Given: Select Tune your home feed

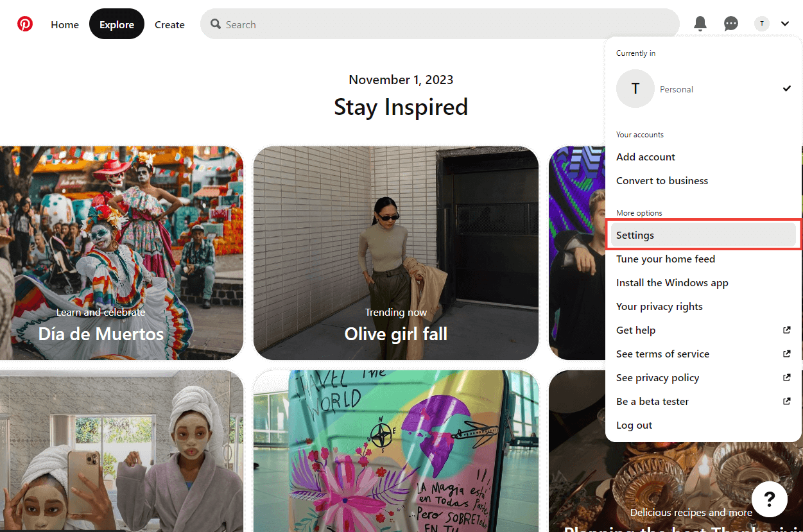Looking at the screenshot, I should click(x=666, y=259).
